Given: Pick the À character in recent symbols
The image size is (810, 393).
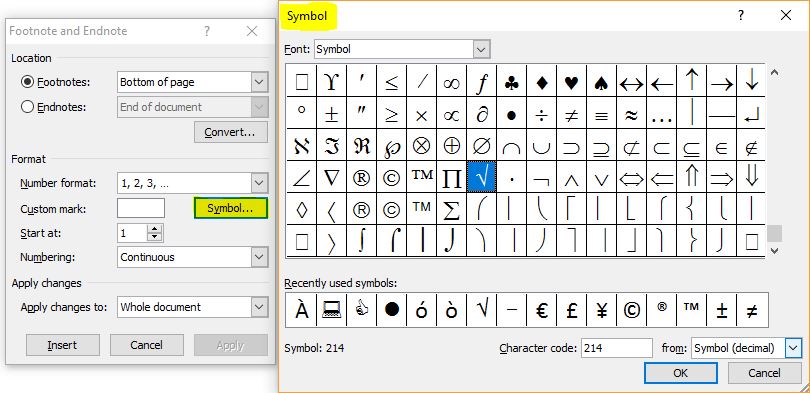Looking at the screenshot, I should coord(301,309).
